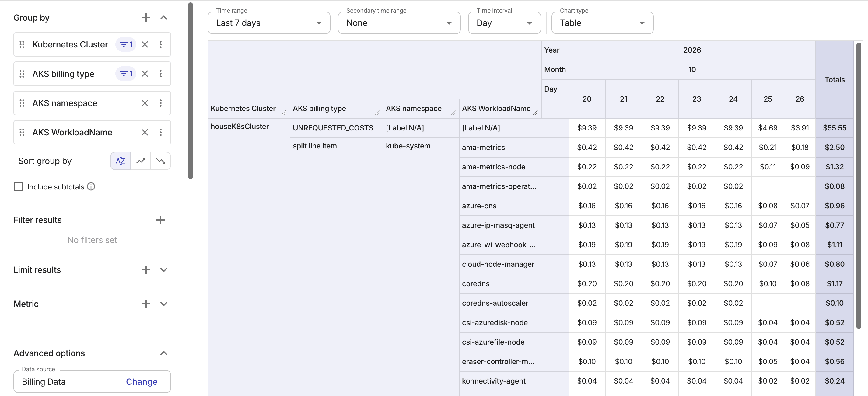
Task: Enable Include subtotals checkbox
Action: 18,186
